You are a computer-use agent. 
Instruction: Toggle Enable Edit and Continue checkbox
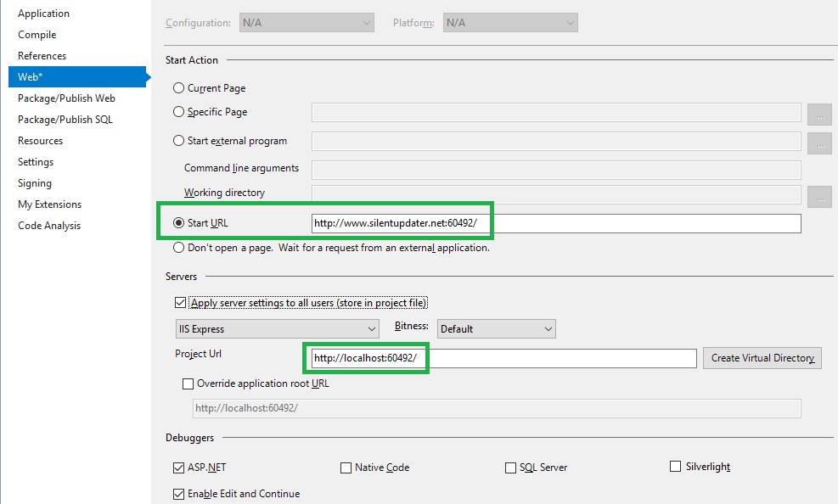click(x=178, y=495)
